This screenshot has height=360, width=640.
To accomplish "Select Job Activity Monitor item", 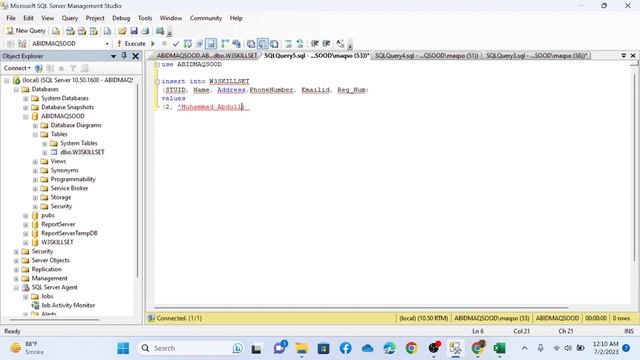I will (x=68, y=305).
